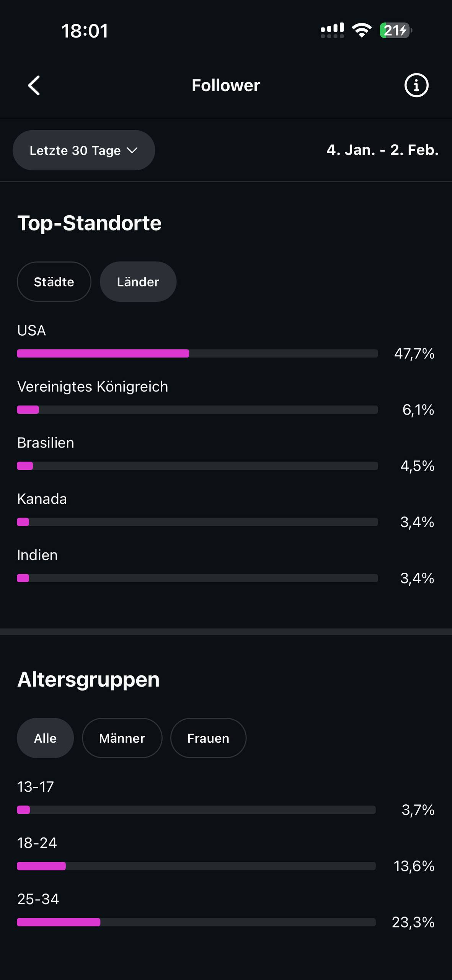Tap the Kanada country label
The width and height of the screenshot is (452, 980).
(42, 499)
